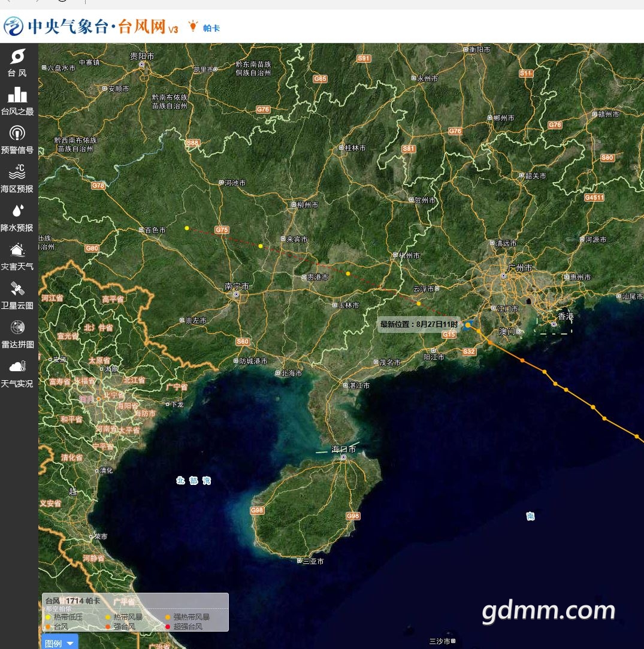Click the 中央气象台 swirl logo
644x649 pixels.
(x=13, y=26)
